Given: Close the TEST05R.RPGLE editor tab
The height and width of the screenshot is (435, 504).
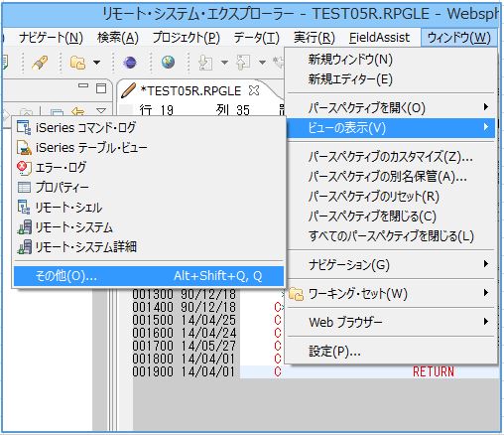Looking at the screenshot, I should (x=254, y=90).
